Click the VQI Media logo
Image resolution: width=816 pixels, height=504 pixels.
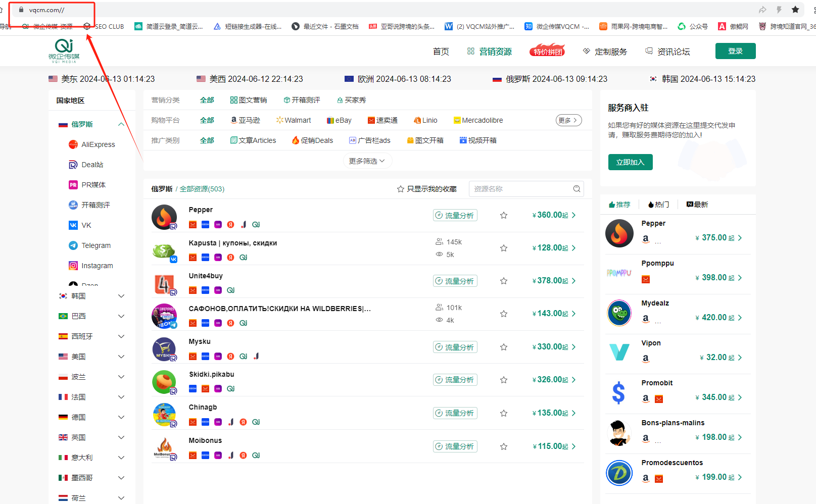tap(64, 51)
